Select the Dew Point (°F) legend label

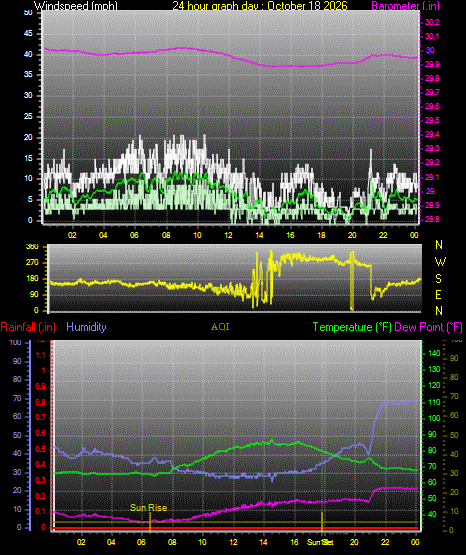click(x=428, y=327)
